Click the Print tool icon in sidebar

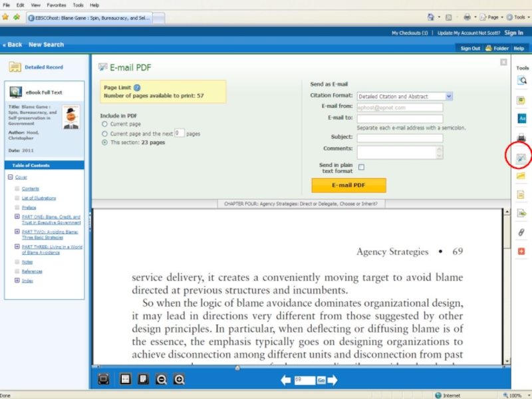coord(522,138)
